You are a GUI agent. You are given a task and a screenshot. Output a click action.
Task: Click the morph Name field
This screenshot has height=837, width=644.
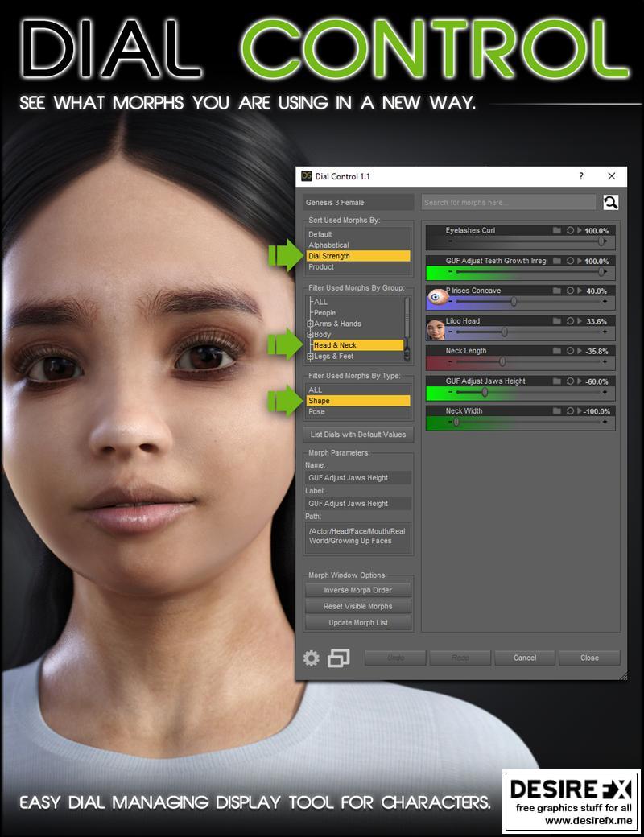pos(357,478)
